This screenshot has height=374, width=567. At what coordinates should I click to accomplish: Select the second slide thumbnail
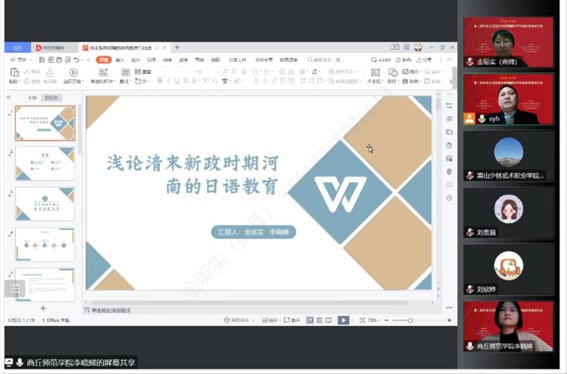[45, 163]
